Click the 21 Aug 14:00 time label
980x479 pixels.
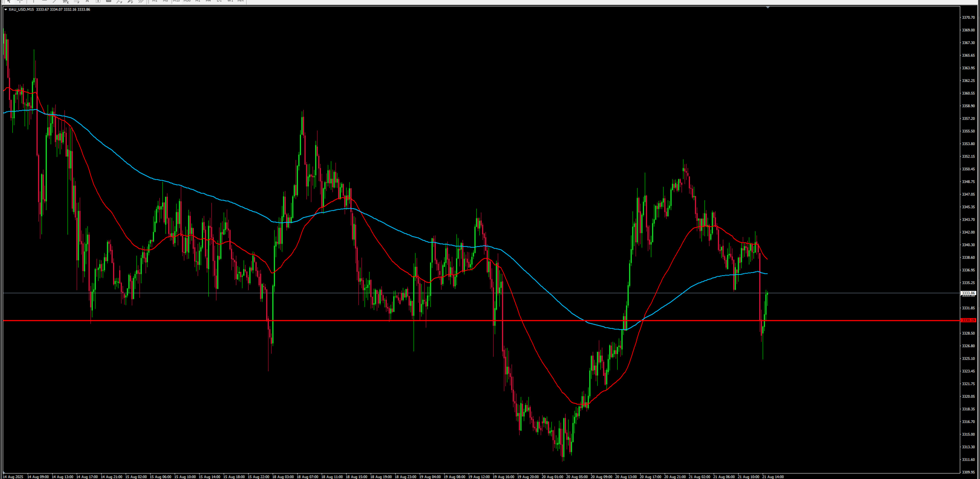coord(773,477)
